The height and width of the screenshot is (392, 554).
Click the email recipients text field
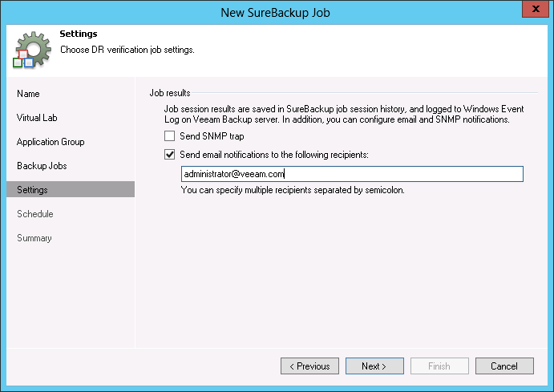click(351, 174)
